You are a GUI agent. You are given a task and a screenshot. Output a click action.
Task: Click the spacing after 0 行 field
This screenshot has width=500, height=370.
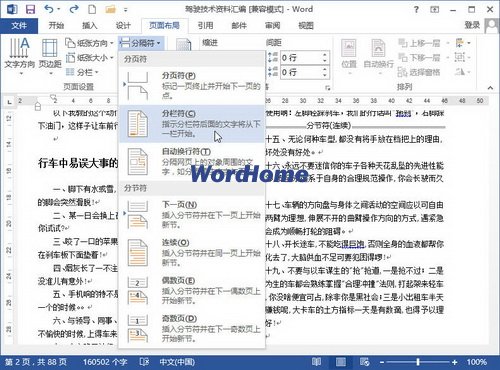tap(300, 72)
